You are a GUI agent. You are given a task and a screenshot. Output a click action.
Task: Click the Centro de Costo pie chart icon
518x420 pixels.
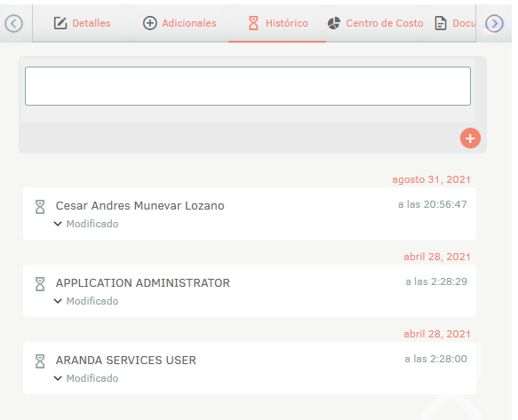[x=334, y=23]
